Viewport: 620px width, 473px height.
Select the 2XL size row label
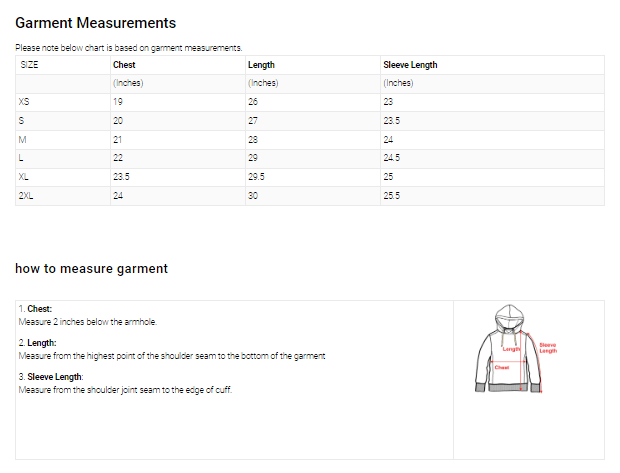pyautogui.click(x=27, y=196)
